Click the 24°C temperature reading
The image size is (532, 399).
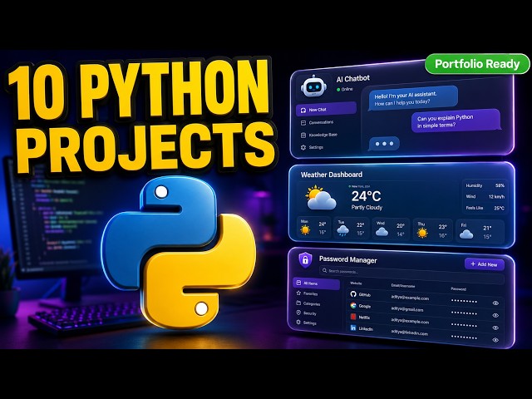pyautogui.click(x=366, y=196)
